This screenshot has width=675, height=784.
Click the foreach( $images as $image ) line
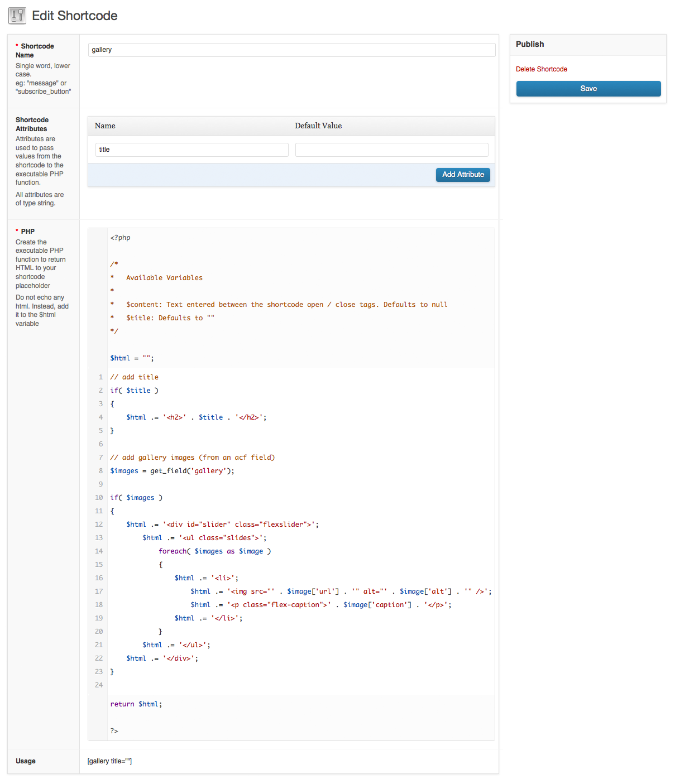tap(214, 551)
